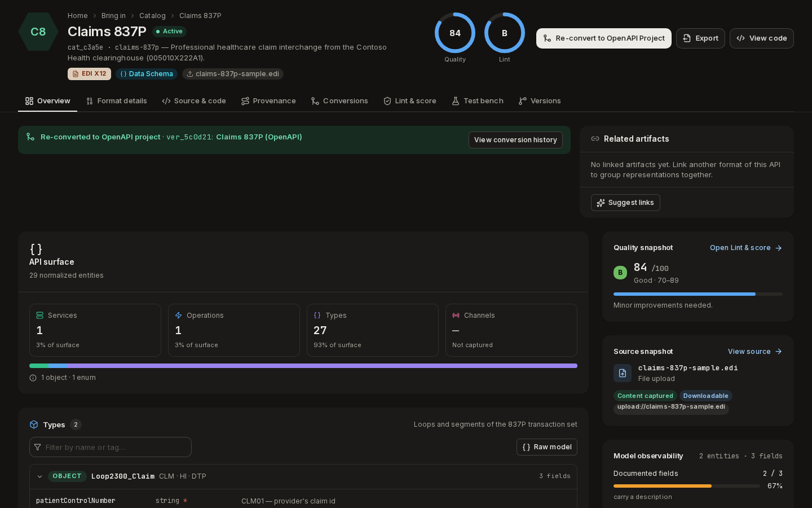Viewport: 812px width, 508px height.
Task: Click the Quality score ring showing 84
Action: pos(455,33)
